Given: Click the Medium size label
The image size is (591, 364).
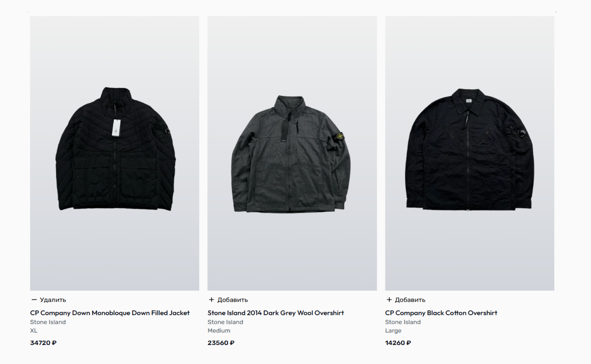Looking at the screenshot, I should 219,331.
